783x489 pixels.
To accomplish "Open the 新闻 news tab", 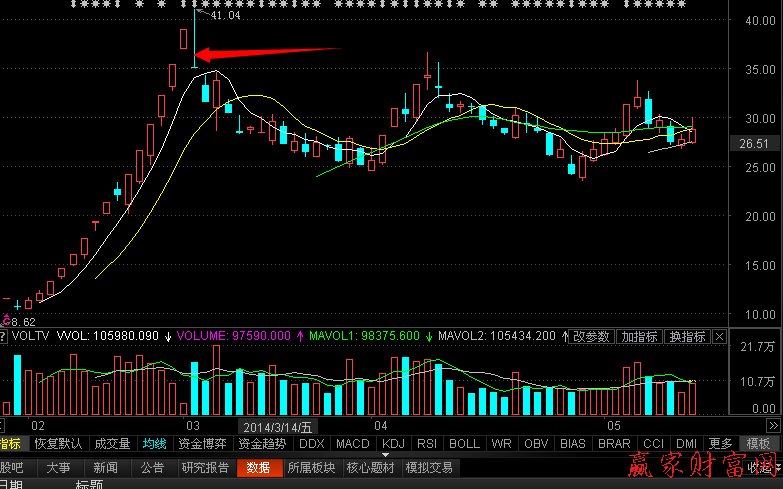I will tap(105, 467).
